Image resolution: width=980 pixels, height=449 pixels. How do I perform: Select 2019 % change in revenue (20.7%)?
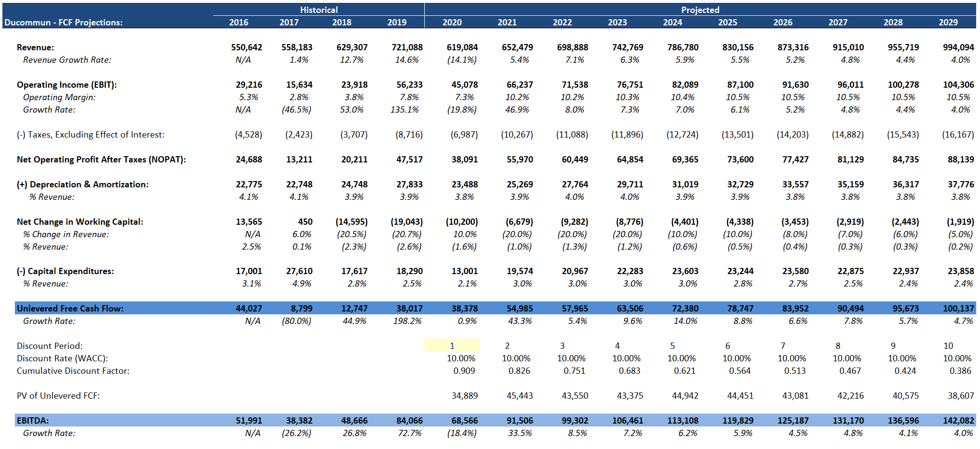click(407, 234)
